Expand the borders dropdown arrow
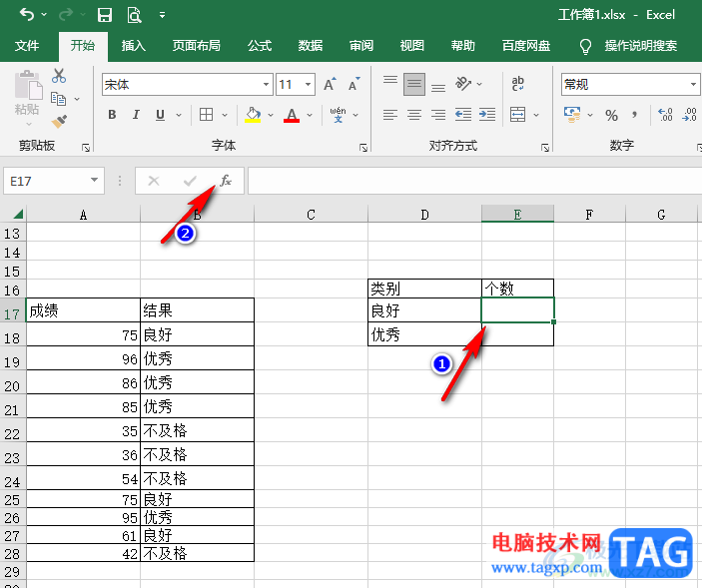 click(x=225, y=115)
